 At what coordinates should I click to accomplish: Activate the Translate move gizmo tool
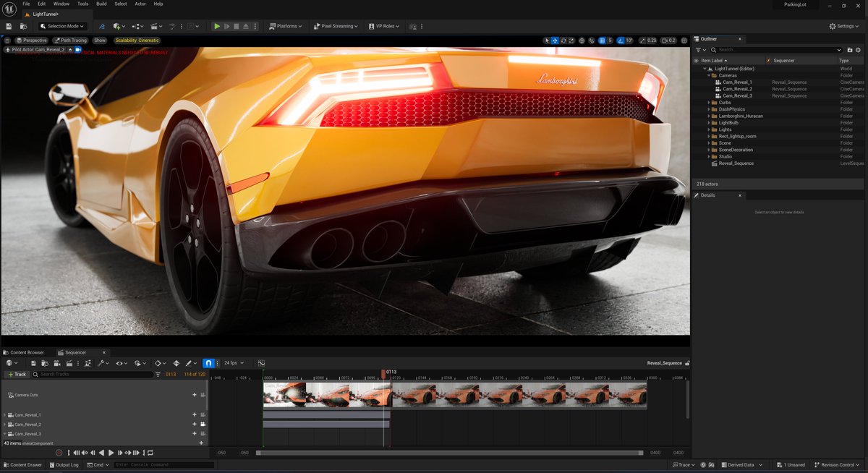pyautogui.click(x=555, y=41)
